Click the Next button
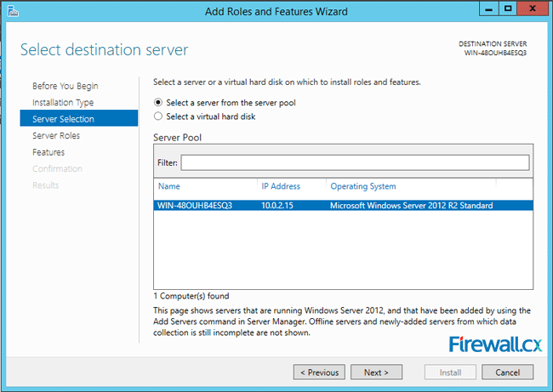553x392 pixels. (376, 372)
